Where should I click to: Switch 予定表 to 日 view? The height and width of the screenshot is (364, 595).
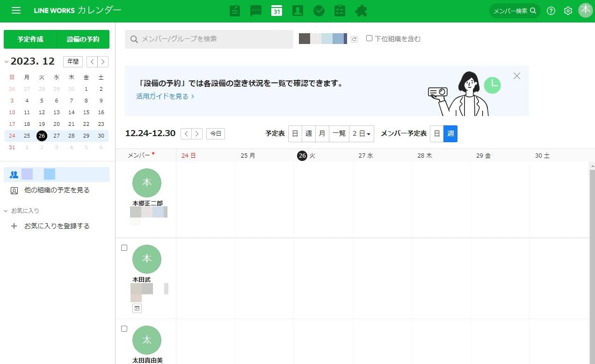295,134
